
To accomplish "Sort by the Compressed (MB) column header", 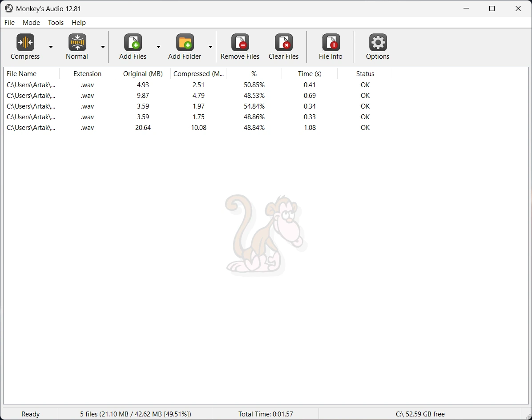I will (198, 73).
